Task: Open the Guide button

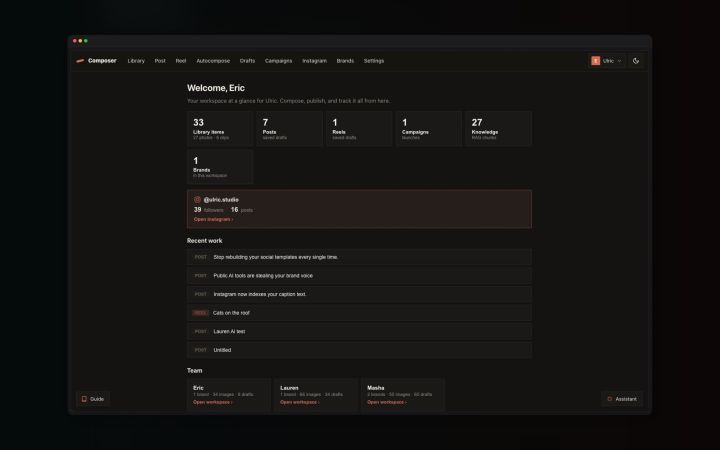Action: [93, 399]
